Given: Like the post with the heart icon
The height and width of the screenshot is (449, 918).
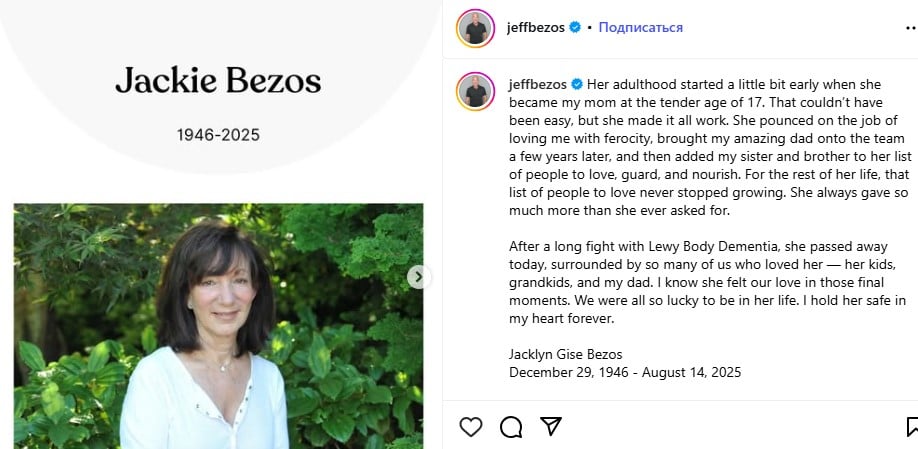Looking at the screenshot, I should pos(471,427).
